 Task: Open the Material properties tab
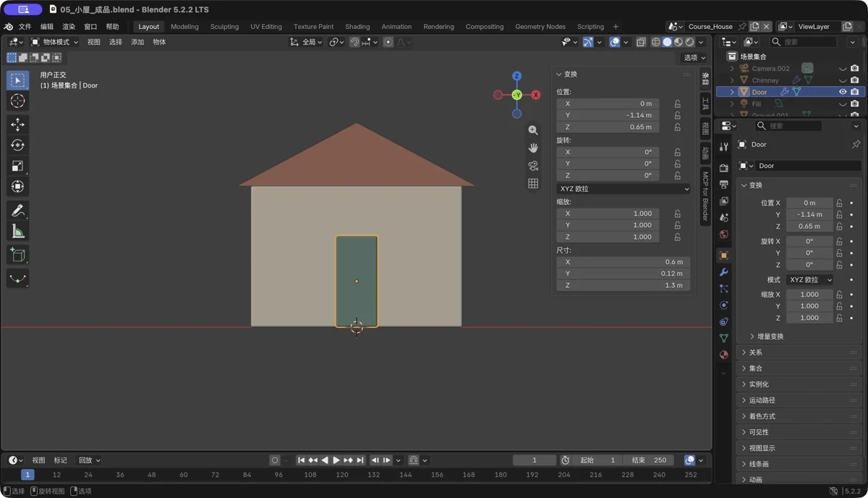[x=723, y=355]
